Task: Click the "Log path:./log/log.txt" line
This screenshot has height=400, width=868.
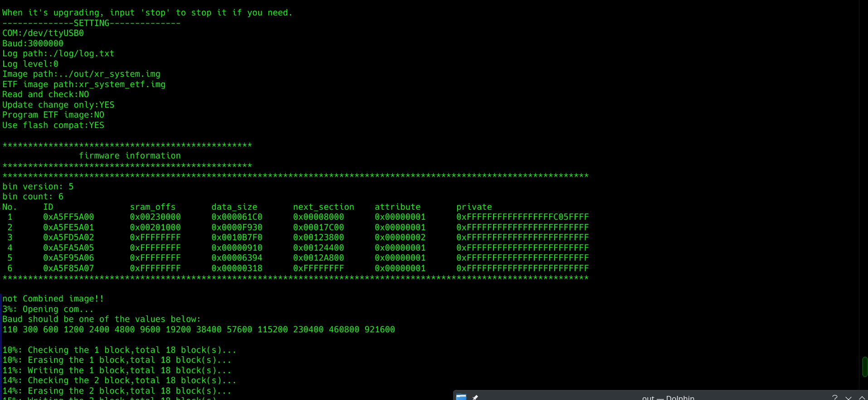Action: (x=58, y=54)
